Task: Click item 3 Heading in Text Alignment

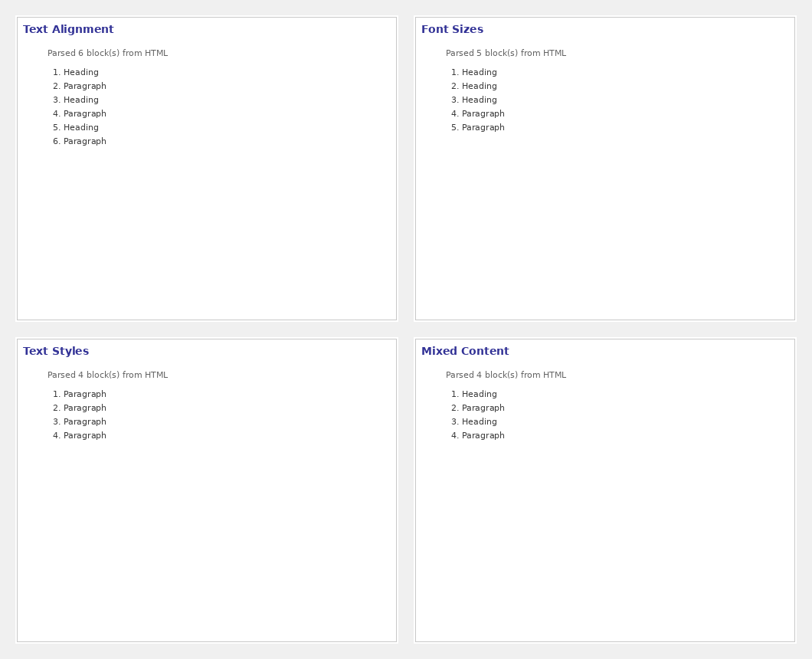Action: tap(80, 100)
